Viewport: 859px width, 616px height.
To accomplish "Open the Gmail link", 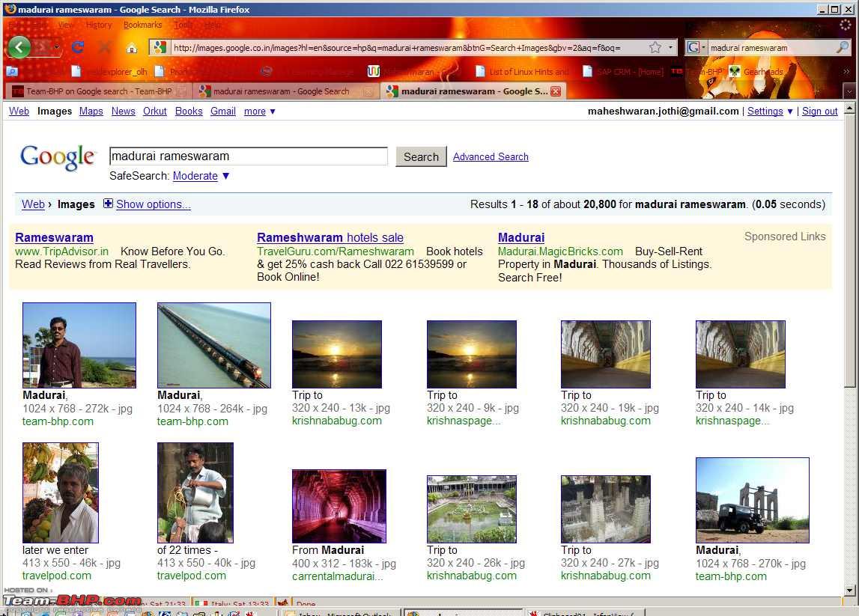I will tap(223, 112).
